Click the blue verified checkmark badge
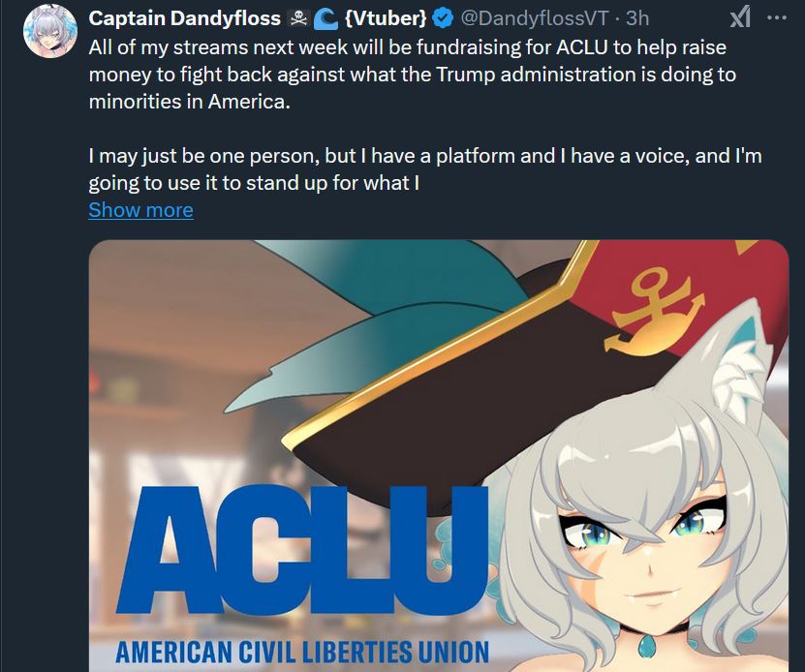The height and width of the screenshot is (672, 805). (442, 18)
